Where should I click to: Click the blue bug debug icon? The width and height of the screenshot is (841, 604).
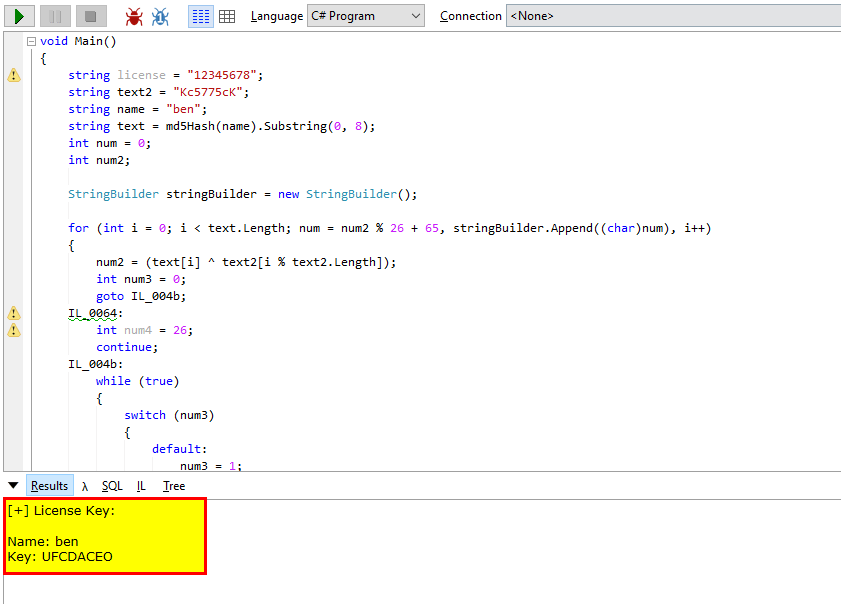pos(161,16)
